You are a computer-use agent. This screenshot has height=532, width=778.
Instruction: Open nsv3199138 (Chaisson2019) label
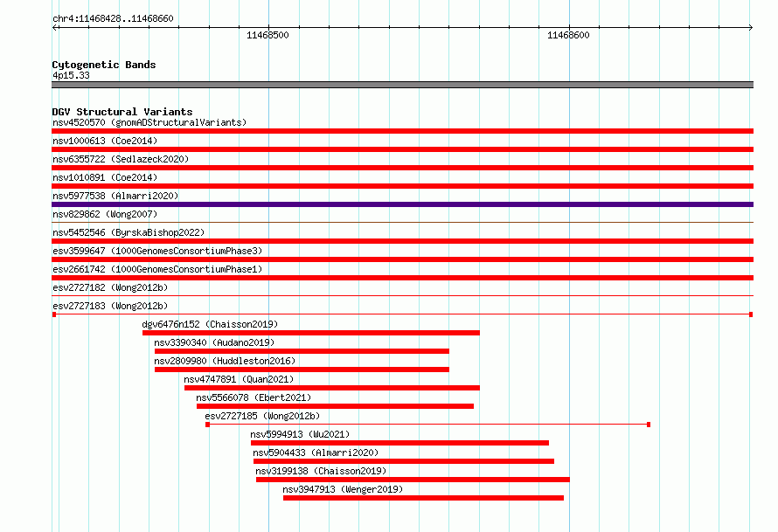(321, 471)
